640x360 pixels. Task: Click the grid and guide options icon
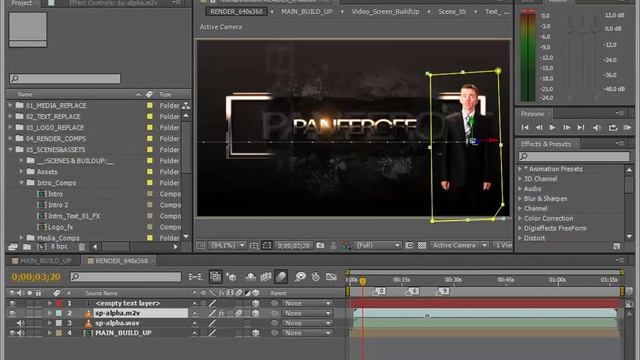click(x=254, y=245)
